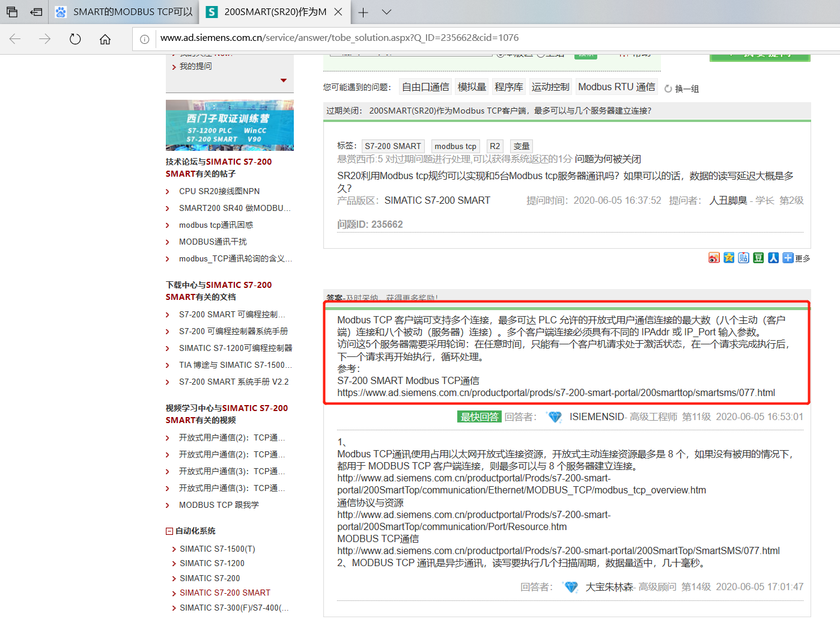Image resolution: width=840 pixels, height=619 pixels.
Task: Open SMART200 SR40 做MODBU... post
Action: [234, 208]
